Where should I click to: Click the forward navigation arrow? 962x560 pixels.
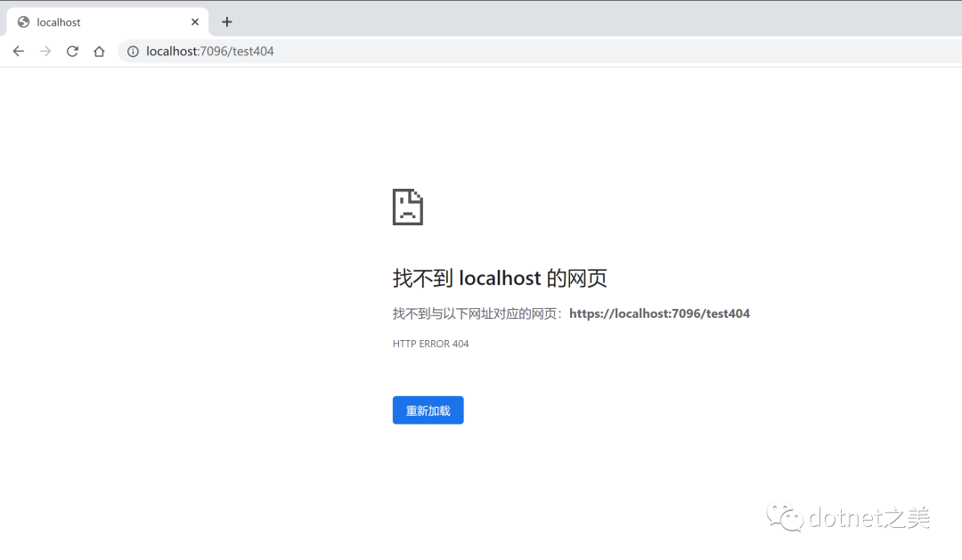[45, 52]
